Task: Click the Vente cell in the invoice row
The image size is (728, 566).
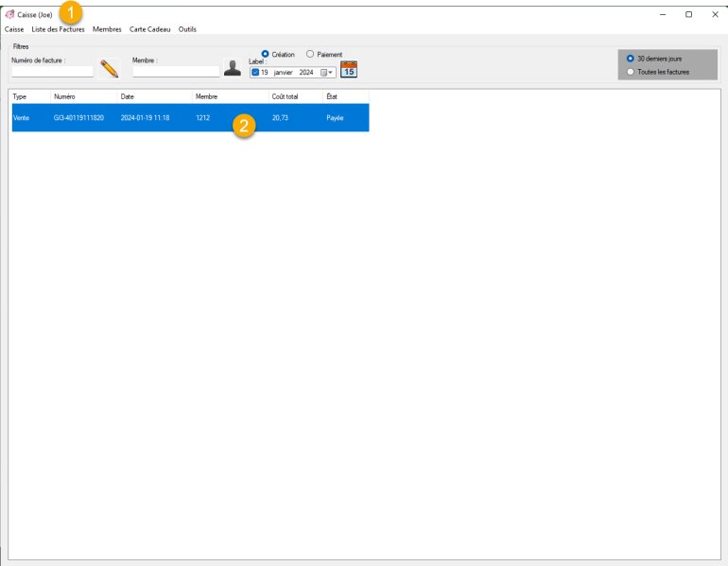Action: point(21,118)
